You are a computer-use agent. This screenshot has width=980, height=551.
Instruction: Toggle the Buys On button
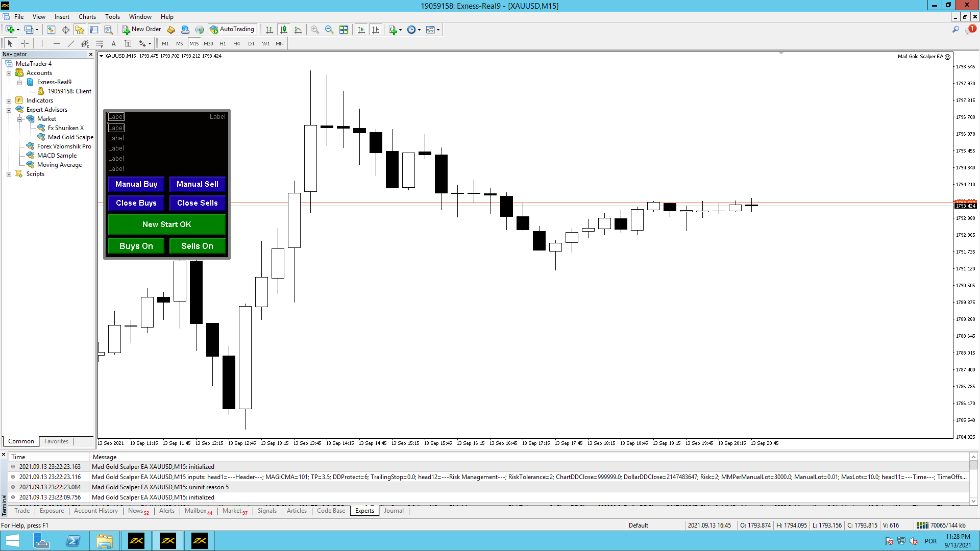136,246
